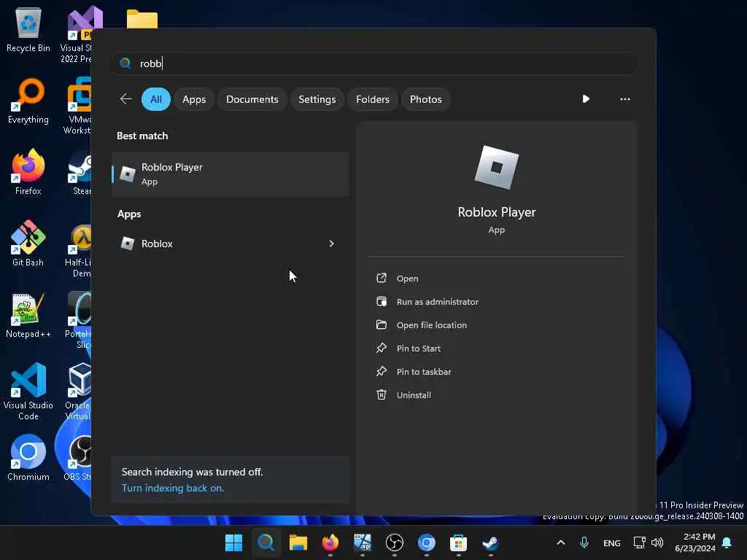747x560 pixels.
Task: Click the XP-labeled app on the taskbar
Action: click(x=362, y=542)
